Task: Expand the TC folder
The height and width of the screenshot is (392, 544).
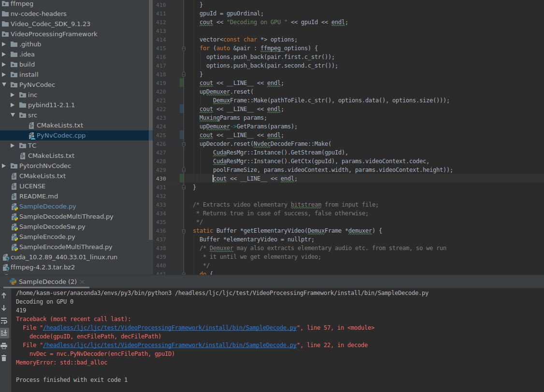Action: click(13, 145)
